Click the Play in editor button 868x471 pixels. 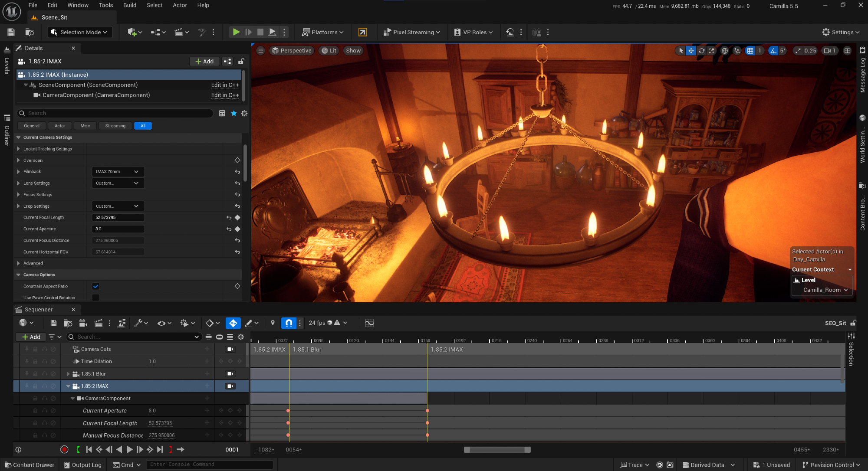[236, 32]
